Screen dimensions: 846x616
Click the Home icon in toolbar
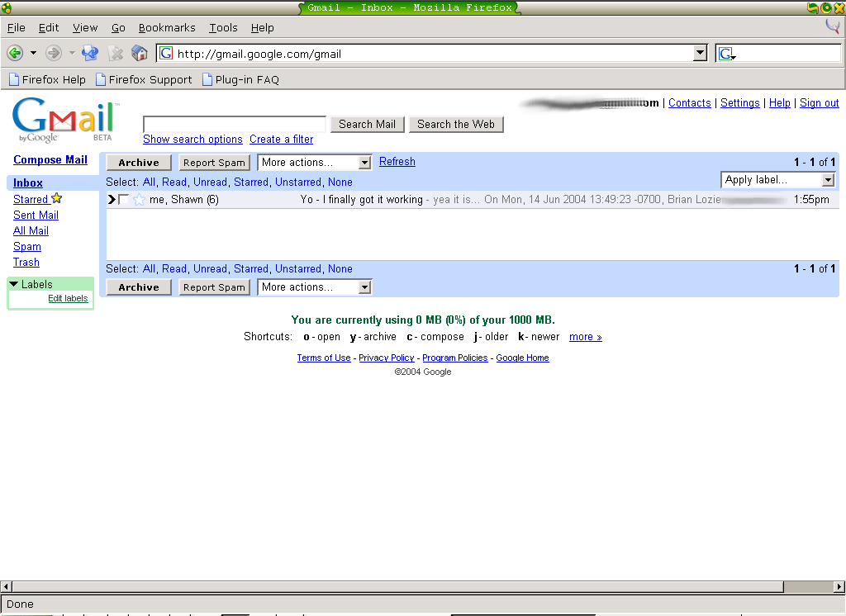click(x=140, y=53)
